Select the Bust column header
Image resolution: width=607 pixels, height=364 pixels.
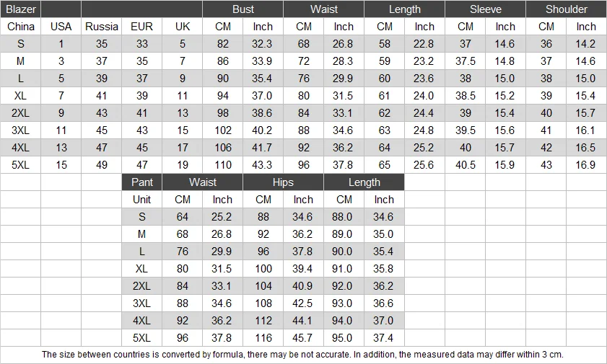243,9
